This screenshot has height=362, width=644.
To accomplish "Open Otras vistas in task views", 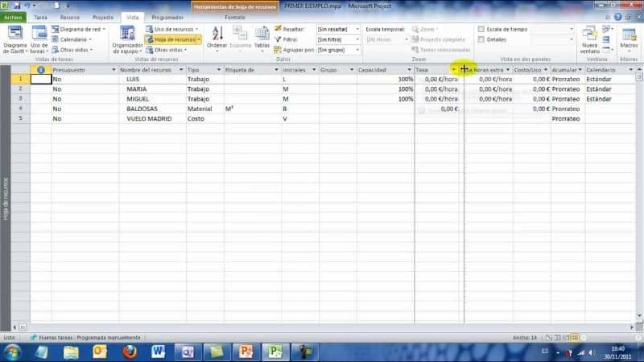I will [72, 50].
